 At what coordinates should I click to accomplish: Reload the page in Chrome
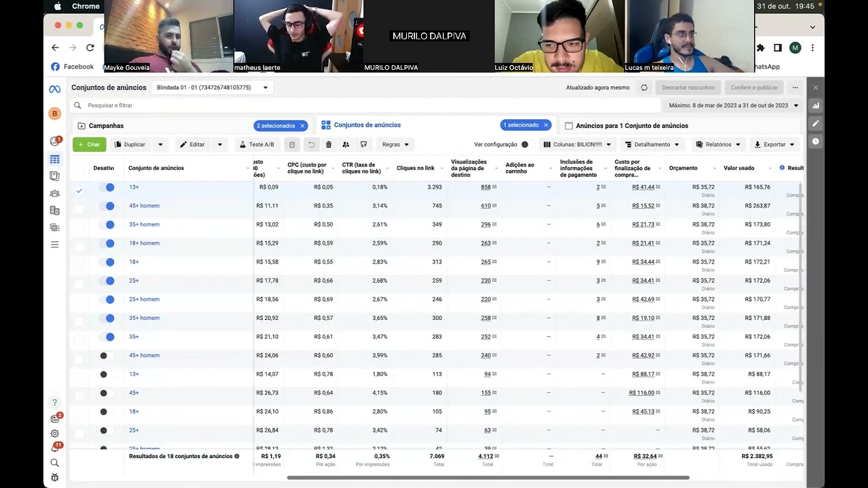coord(90,47)
